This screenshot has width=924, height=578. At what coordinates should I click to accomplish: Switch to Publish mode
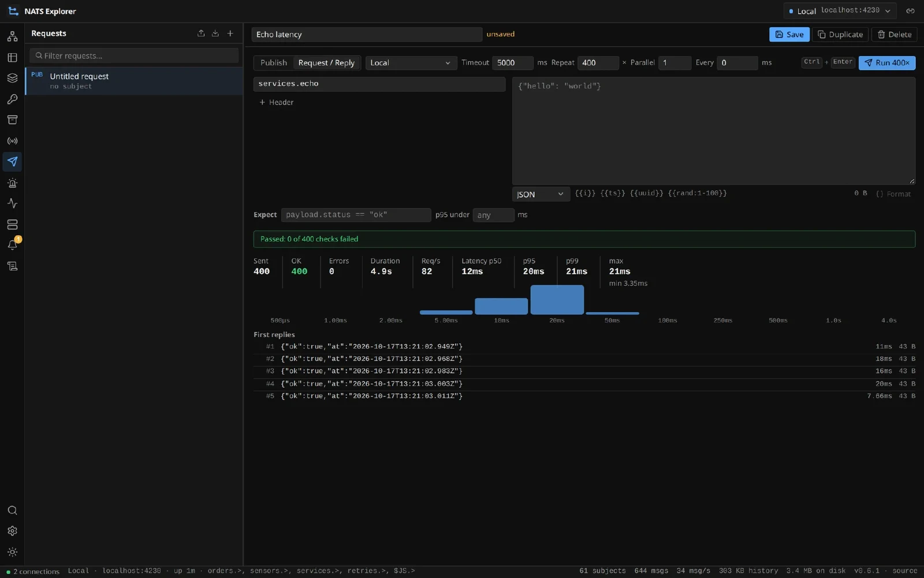273,62
